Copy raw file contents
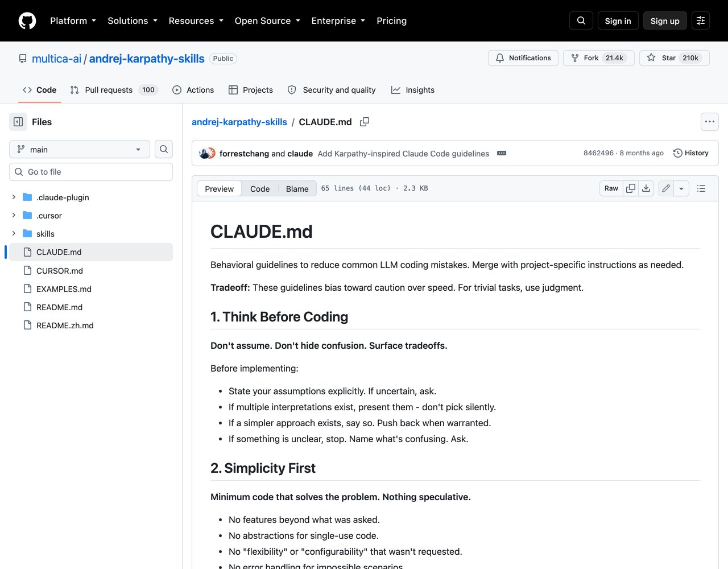This screenshot has width=728, height=569. (x=631, y=188)
